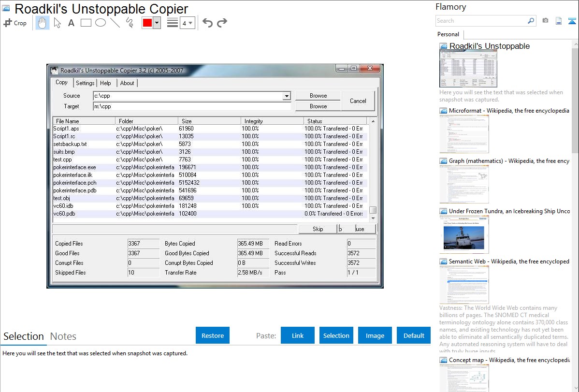579x392 pixels.
Task: Click the blue upload icon in Flamory header
Action: [x=572, y=21]
